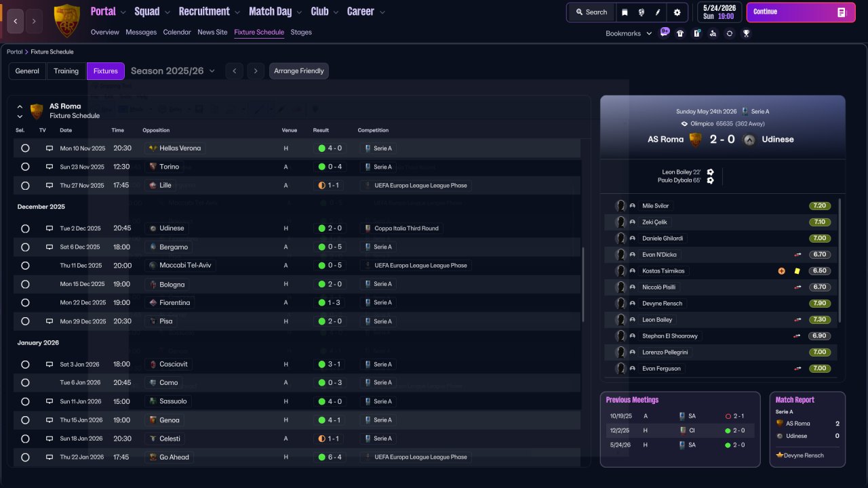Switch to the Calendar tab
The height and width of the screenshot is (488, 868).
(177, 32)
